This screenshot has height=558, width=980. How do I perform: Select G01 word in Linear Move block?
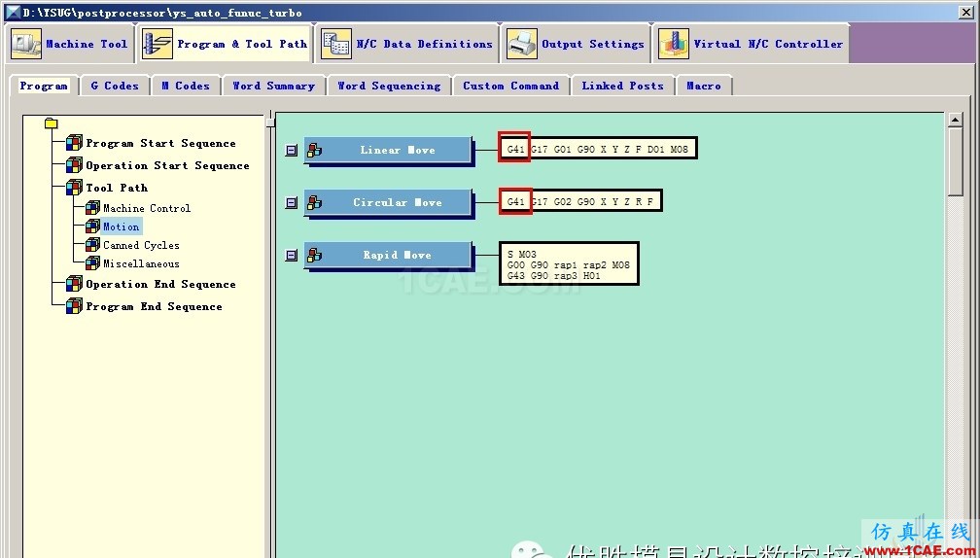[x=563, y=150]
